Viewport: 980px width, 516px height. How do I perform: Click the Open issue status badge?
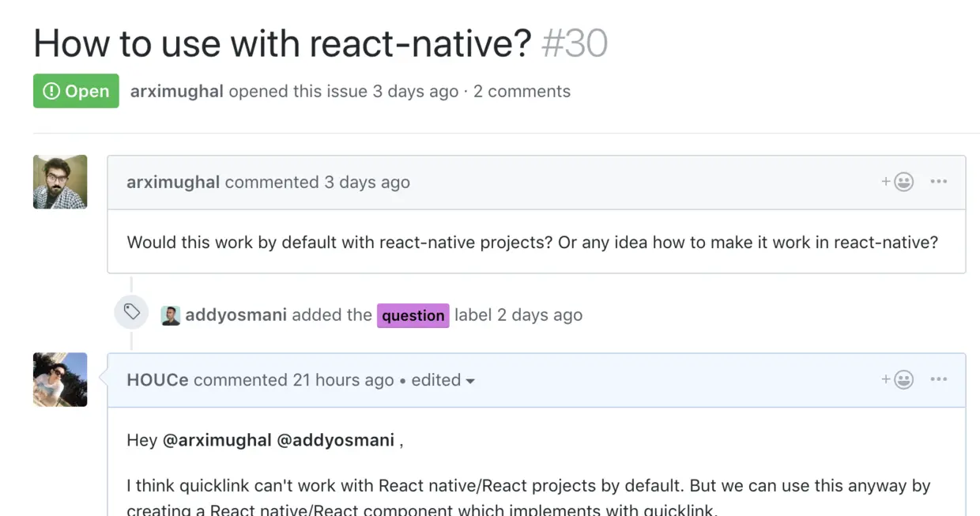[x=76, y=90]
